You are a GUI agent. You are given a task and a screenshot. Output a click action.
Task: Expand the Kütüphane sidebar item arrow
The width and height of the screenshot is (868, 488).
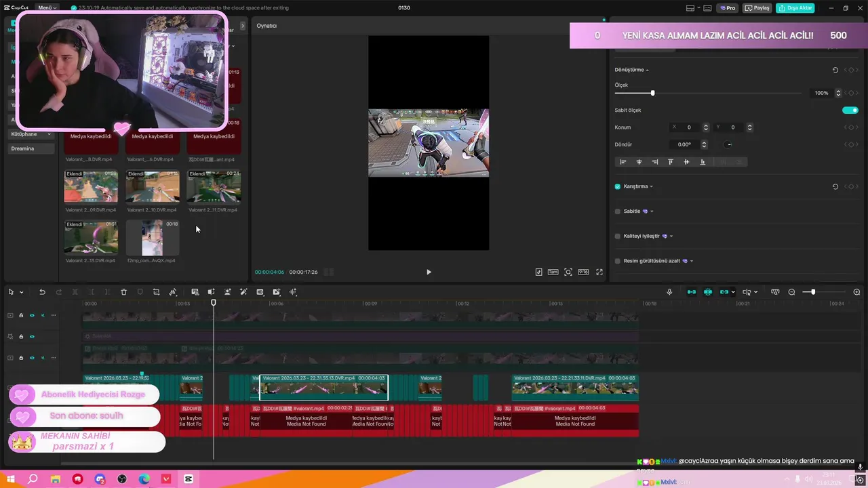point(49,134)
